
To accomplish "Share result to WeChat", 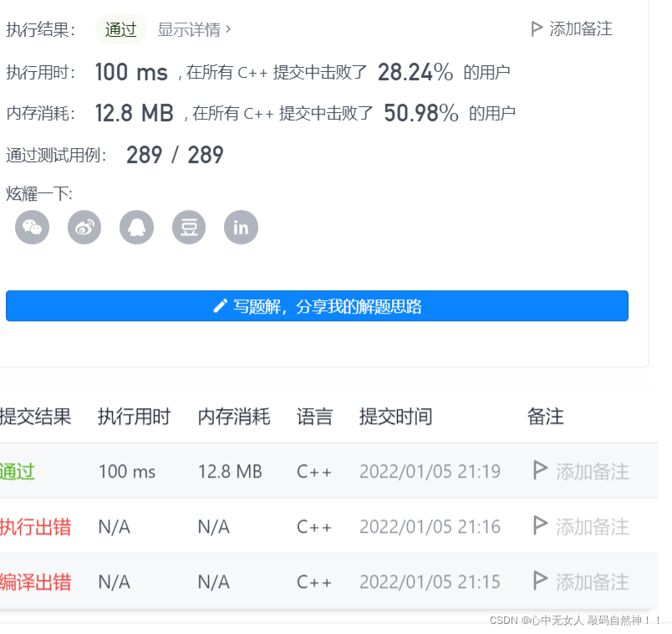I will point(32,227).
